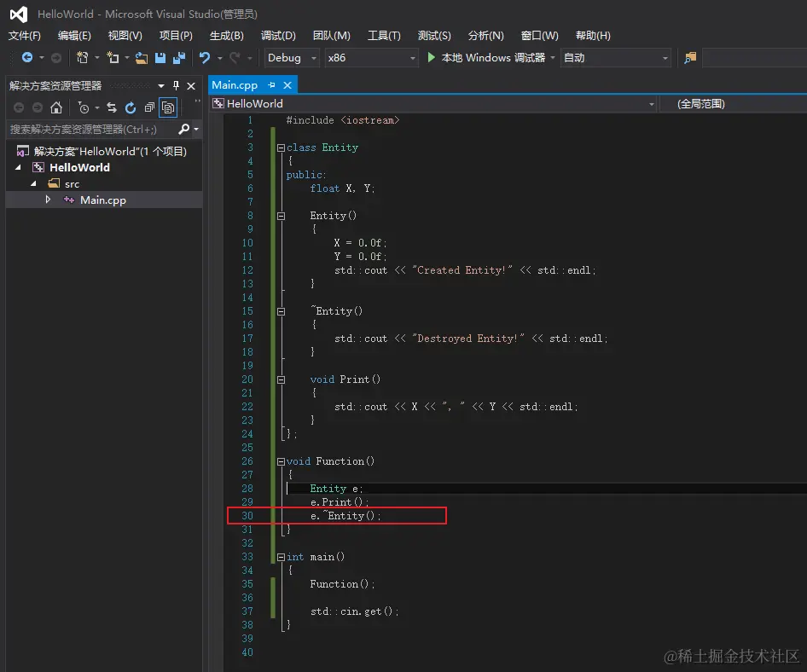Click the Visual Studio logo in the title bar
The image size is (807, 672).
[x=19, y=14]
